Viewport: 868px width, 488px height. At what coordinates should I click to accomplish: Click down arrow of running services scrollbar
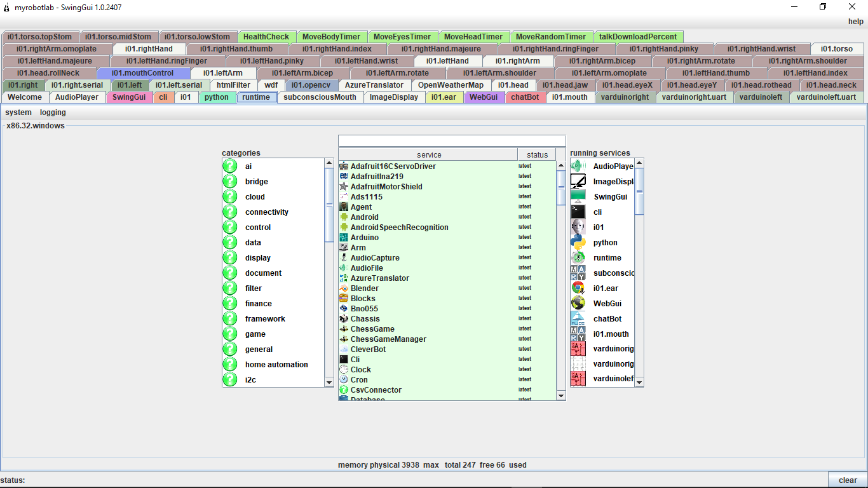[639, 382]
